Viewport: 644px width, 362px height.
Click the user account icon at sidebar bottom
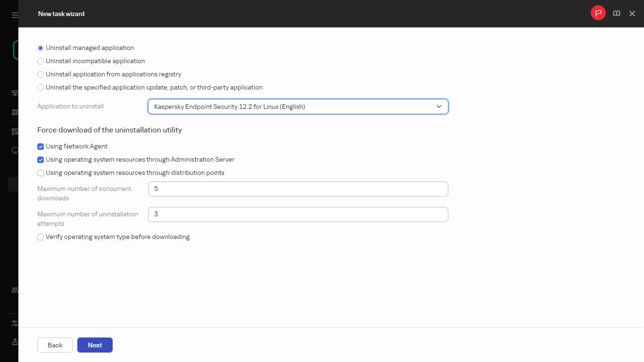14,342
